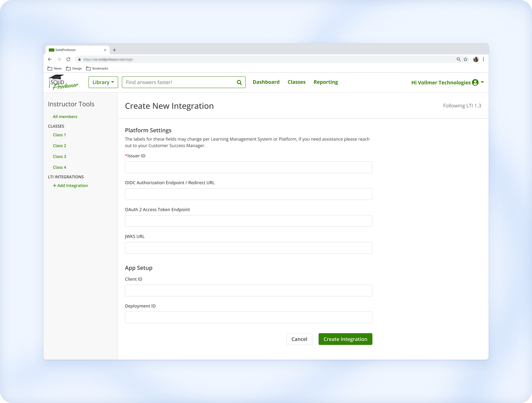The height and width of the screenshot is (403, 532).
Task: Click the user account avatar icon
Action: click(x=475, y=83)
